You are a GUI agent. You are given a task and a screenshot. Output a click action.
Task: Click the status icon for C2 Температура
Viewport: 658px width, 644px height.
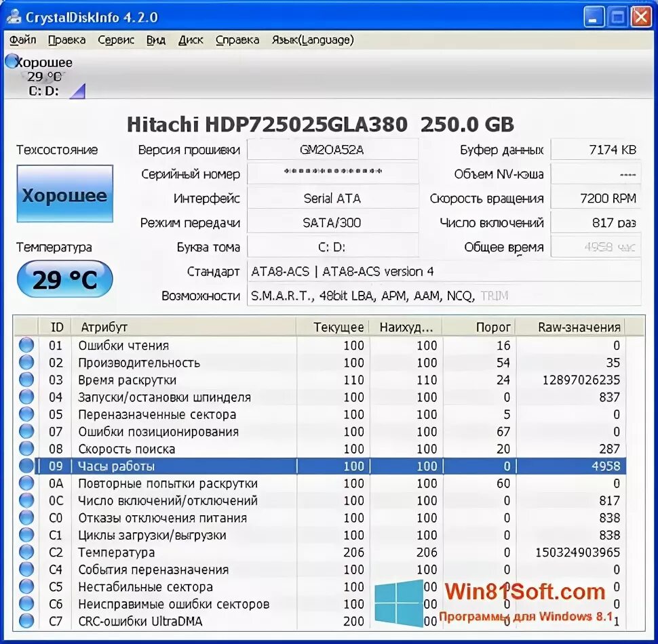click(26, 552)
